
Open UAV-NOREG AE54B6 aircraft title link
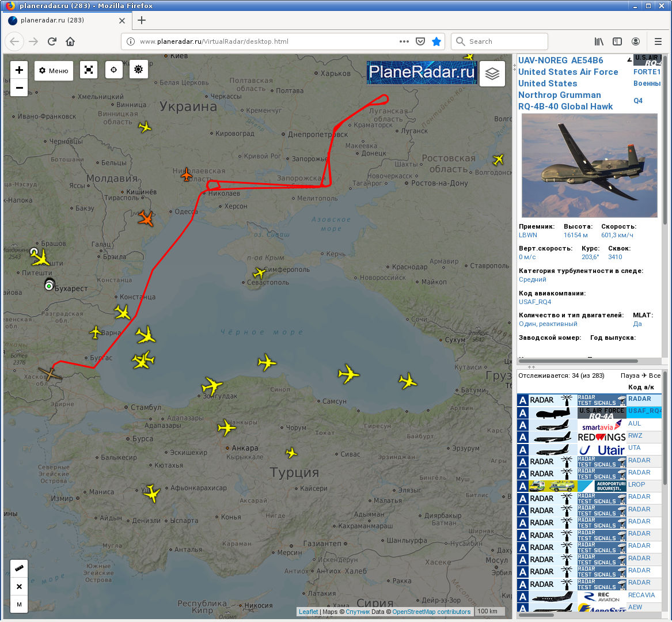click(560, 60)
